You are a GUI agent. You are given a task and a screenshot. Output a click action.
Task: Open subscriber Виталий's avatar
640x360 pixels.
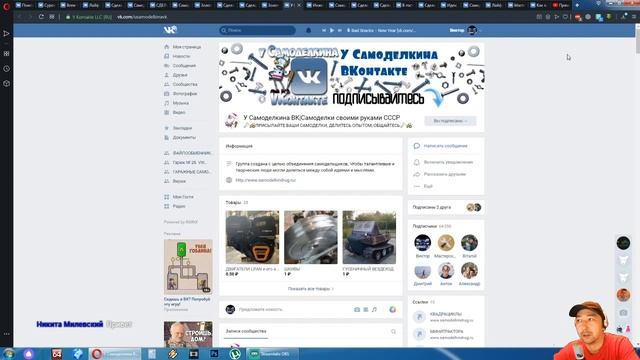(x=469, y=243)
